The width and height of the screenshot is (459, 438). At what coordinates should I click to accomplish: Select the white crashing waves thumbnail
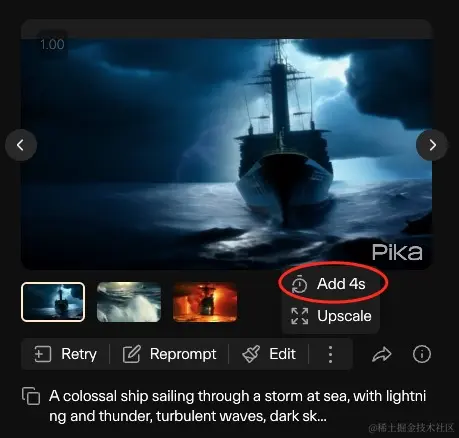tap(129, 302)
